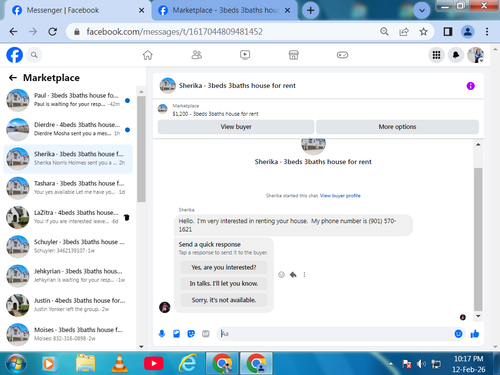Click the chat messages scrollbar thumb

click(478, 239)
